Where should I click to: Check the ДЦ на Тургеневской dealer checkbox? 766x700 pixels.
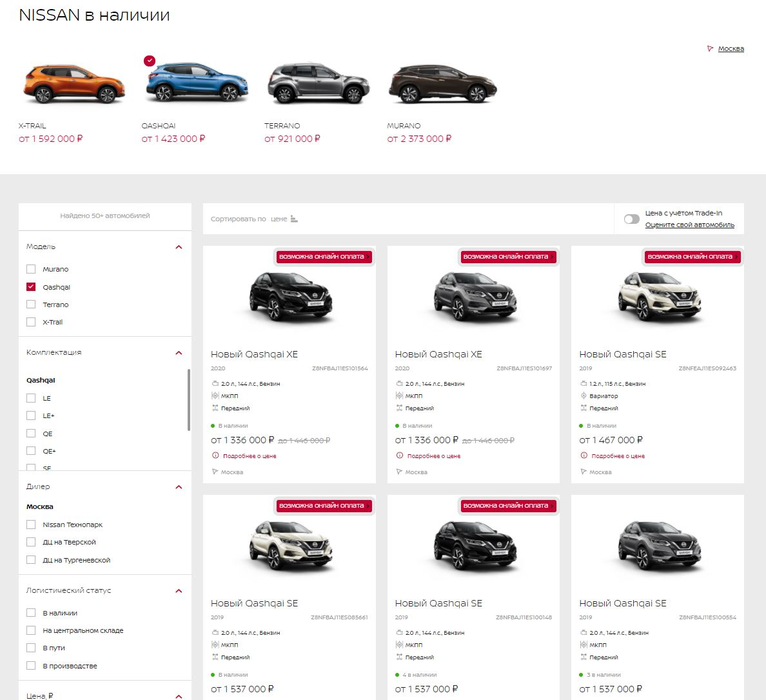click(31, 560)
